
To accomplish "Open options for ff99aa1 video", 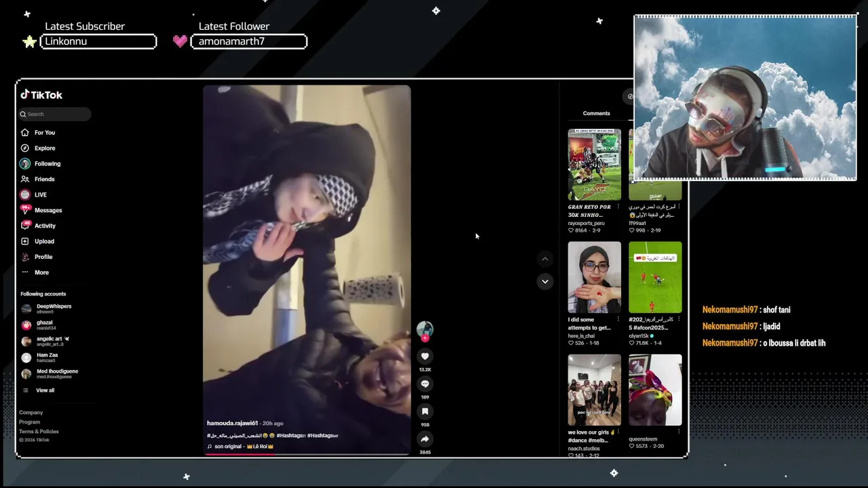I will [x=679, y=207].
